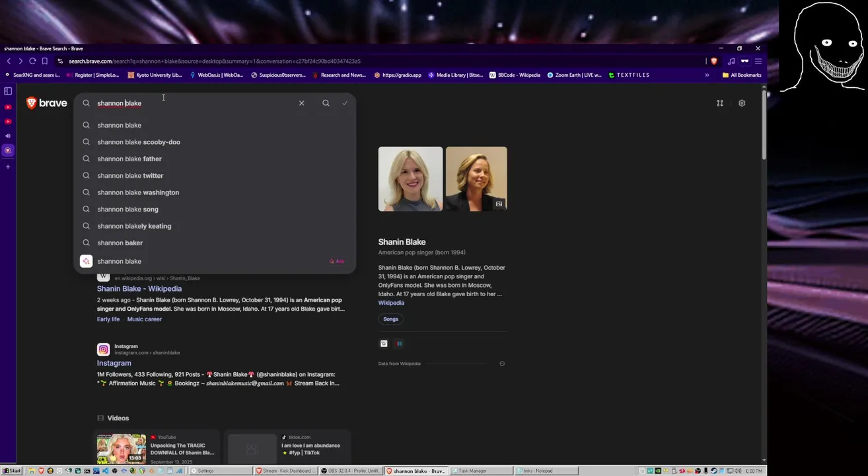Click the Instagram result favicon

pyautogui.click(x=103, y=349)
